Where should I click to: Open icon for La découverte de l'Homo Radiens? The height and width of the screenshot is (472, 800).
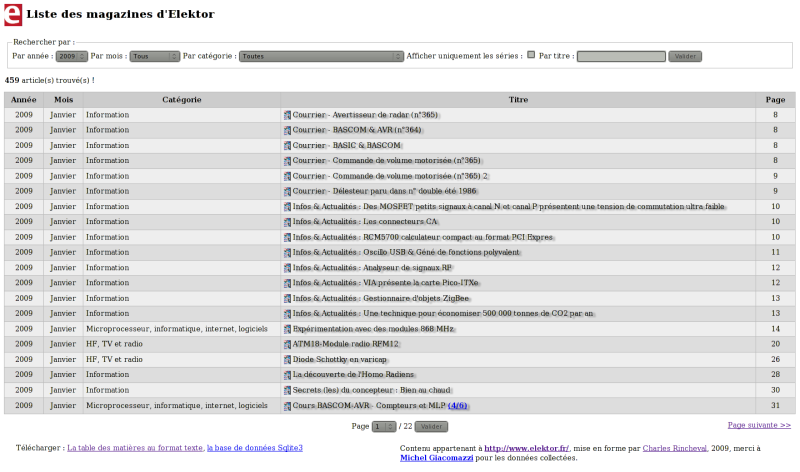[x=287, y=376]
